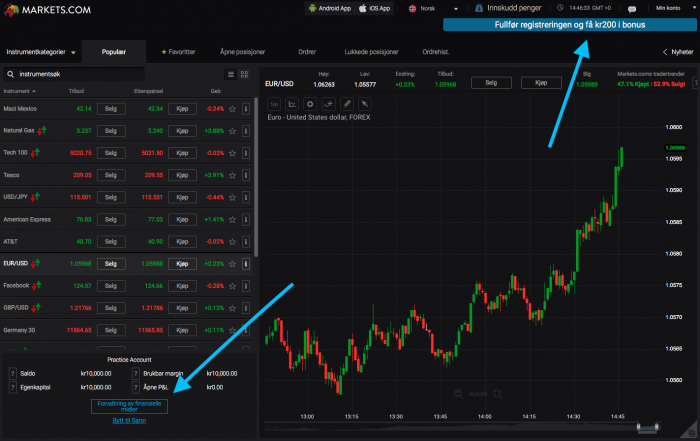Zoom in the chart with magnifier plus
Image resolution: width=700 pixels, height=441 pixels.
coord(497,394)
